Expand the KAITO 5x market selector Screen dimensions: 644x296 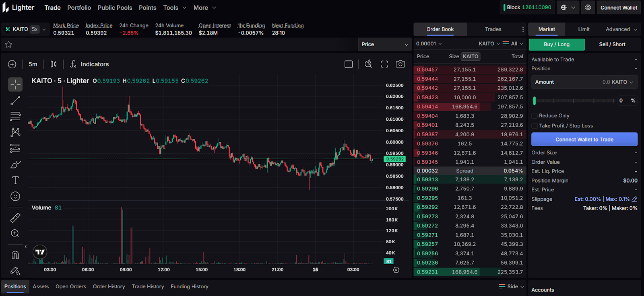(26, 29)
